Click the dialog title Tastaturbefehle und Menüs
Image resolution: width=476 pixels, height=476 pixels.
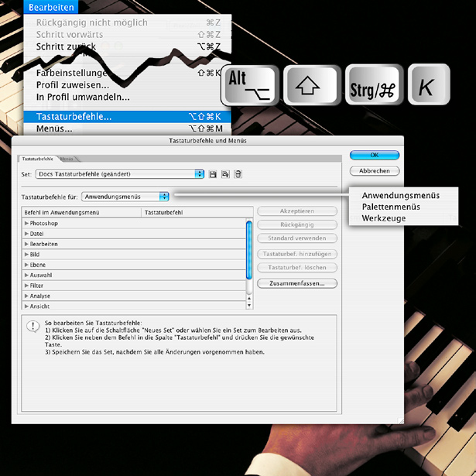207,141
